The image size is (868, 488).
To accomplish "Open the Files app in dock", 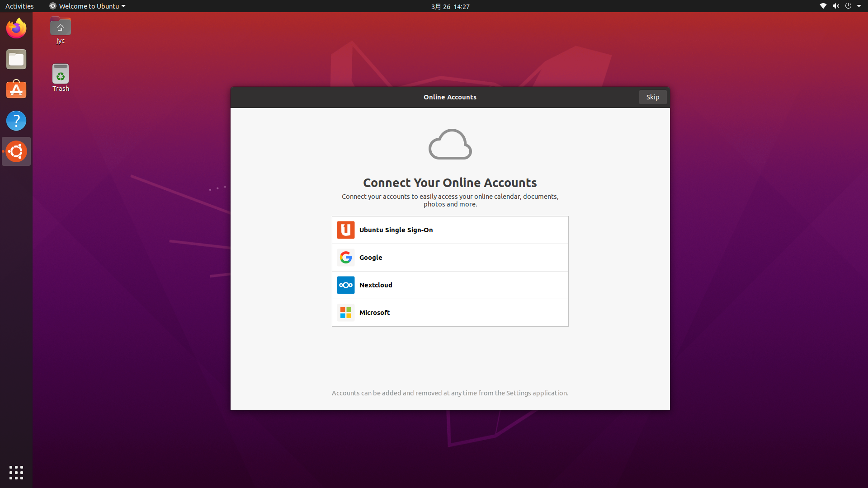I will pyautogui.click(x=16, y=59).
